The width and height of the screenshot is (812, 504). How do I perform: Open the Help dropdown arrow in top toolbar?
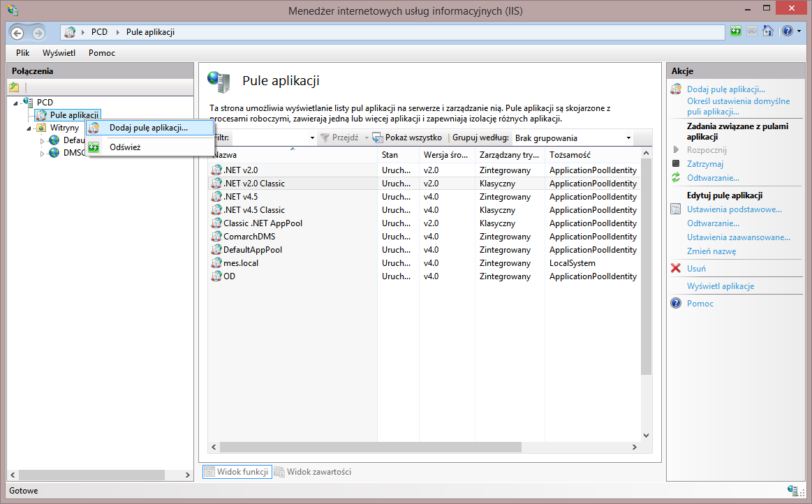[x=799, y=31]
